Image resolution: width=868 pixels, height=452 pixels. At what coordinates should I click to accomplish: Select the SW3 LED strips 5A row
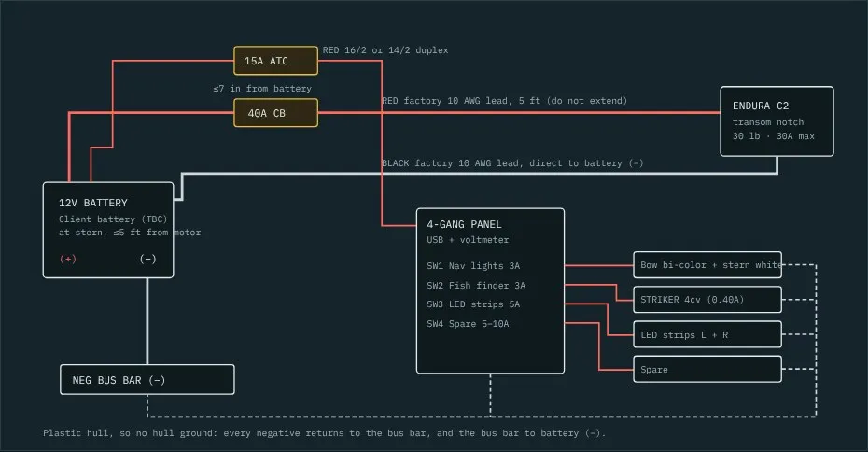(473, 304)
